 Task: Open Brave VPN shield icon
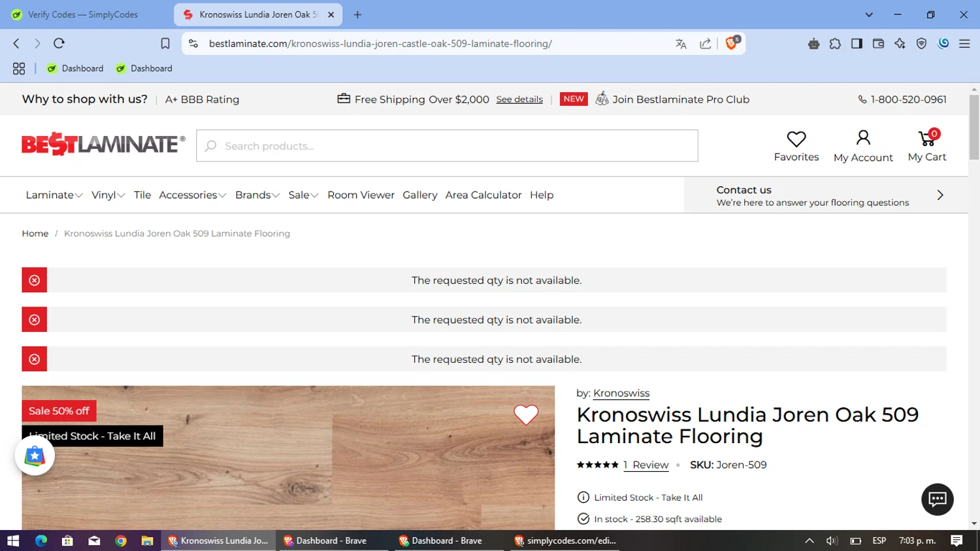[921, 44]
